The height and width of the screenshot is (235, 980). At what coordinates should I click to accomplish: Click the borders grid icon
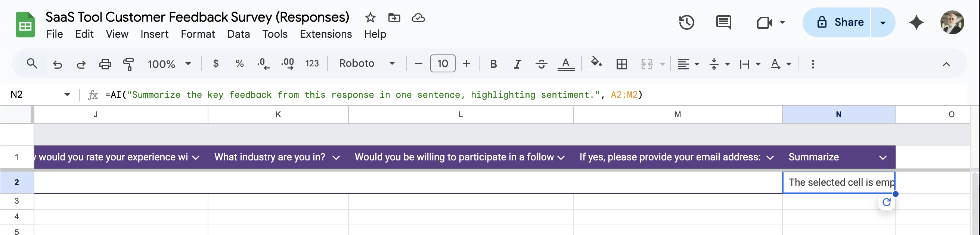621,64
